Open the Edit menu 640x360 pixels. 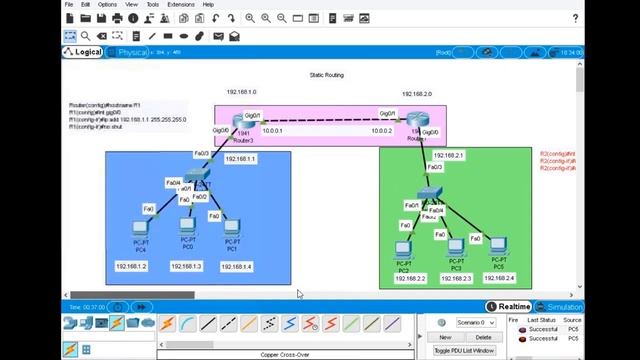click(x=85, y=4)
